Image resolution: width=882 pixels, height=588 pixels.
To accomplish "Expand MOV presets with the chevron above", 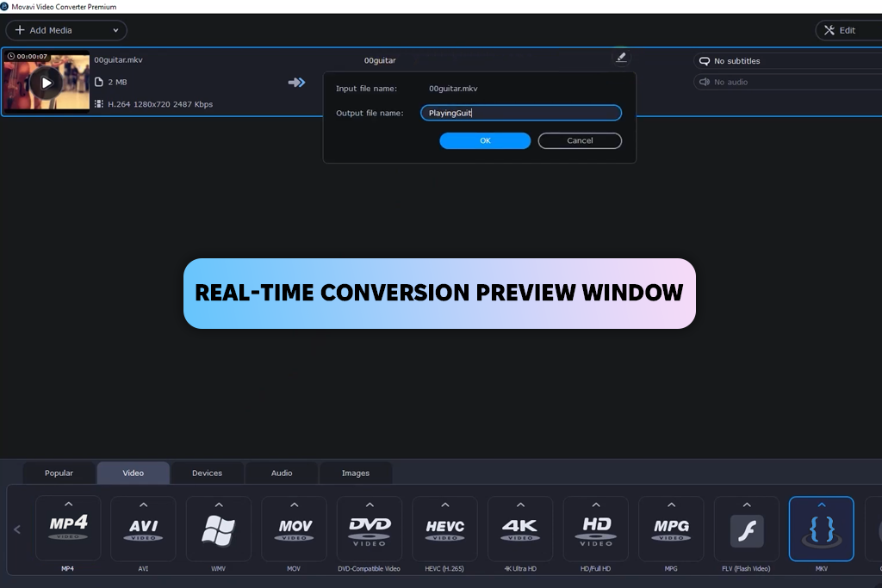I will (295, 504).
